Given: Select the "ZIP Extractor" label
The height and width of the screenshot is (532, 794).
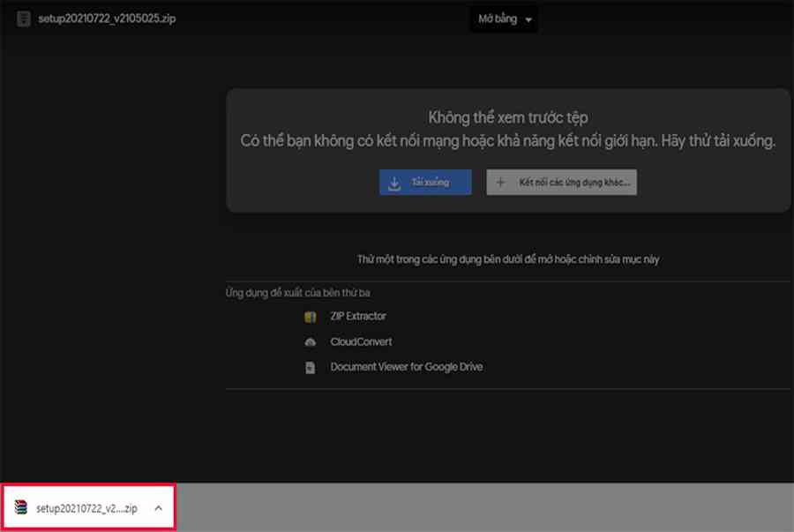Looking at the screenshot, I should click(x=358, y=317).
